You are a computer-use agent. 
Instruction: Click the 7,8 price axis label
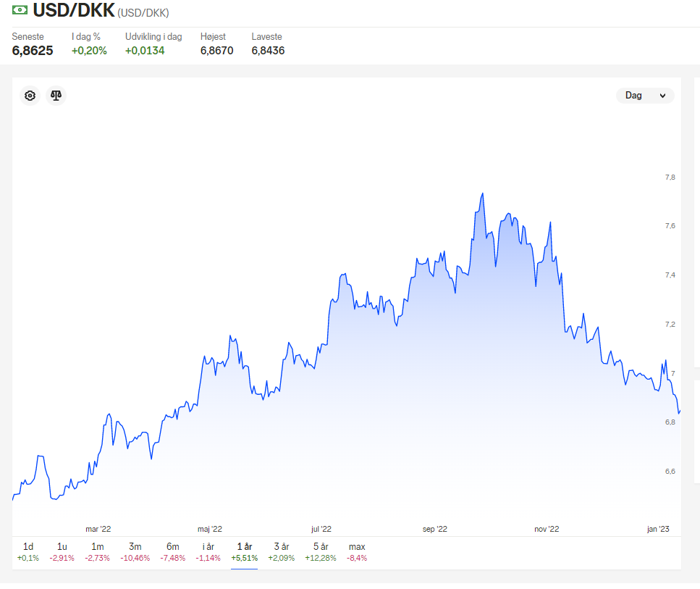click(670, 177)
